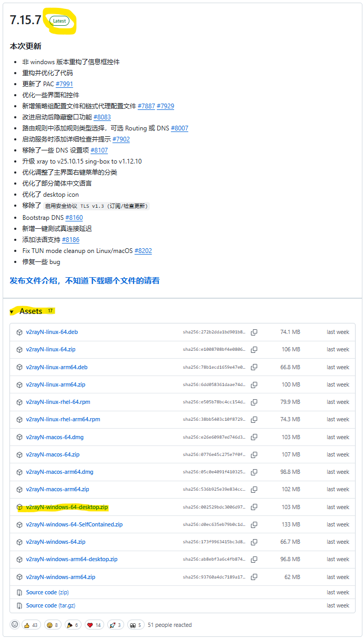Copy sha256 of v2rayN-windows-64-desktop.zip
The width and height of the screenshot is (364, 639).
(x=254, y=508)
